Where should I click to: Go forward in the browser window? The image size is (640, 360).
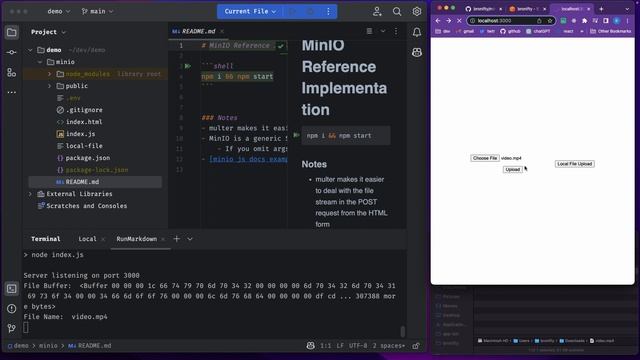click(449, 20)
